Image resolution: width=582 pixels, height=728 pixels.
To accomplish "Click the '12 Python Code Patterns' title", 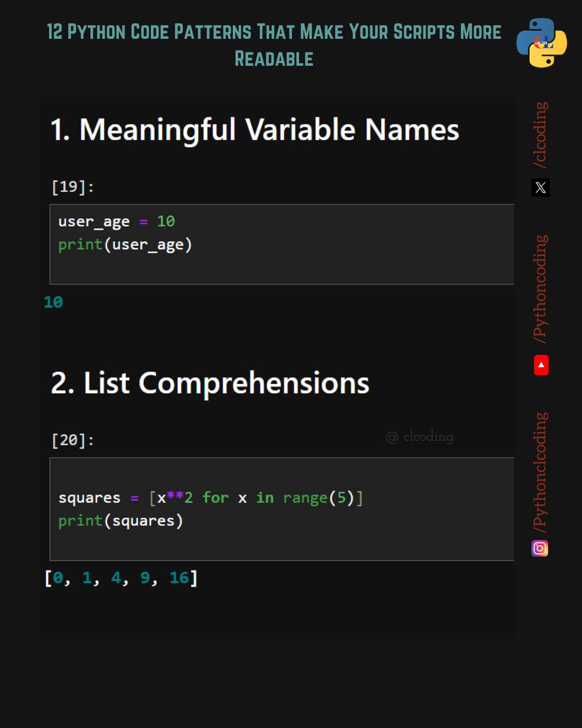I will coord(274,45).
